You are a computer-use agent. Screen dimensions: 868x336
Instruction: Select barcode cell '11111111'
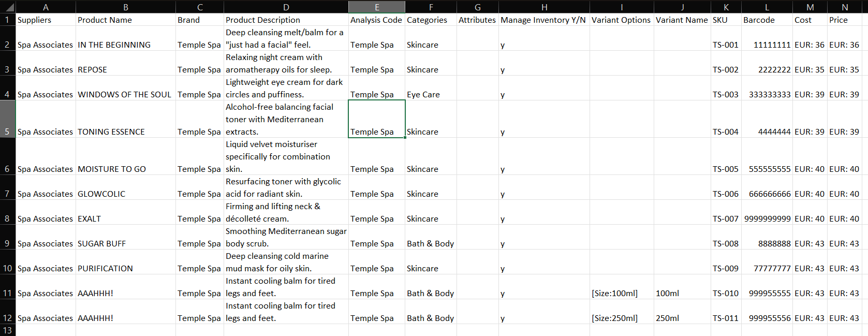pyautogui.click(x=767, y=38)
